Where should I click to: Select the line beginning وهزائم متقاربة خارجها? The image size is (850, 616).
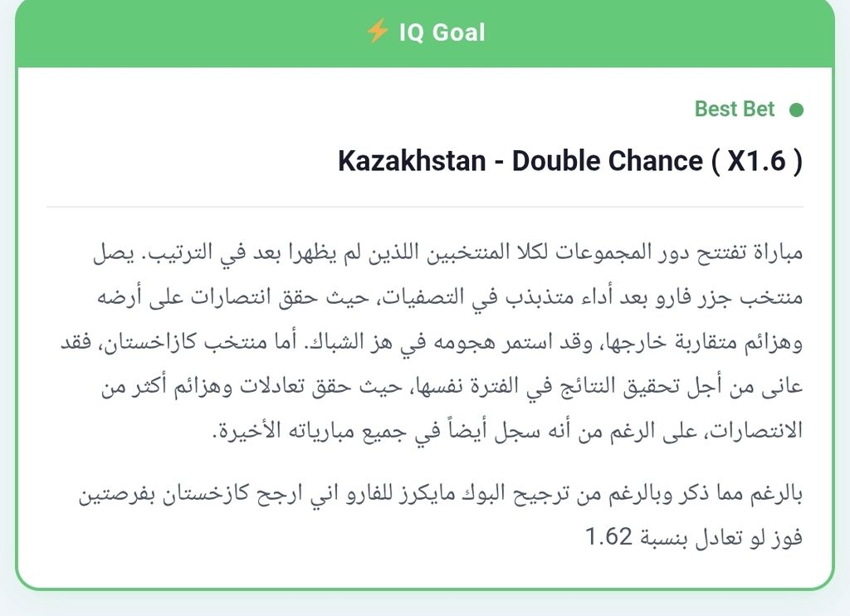point(432,342)
